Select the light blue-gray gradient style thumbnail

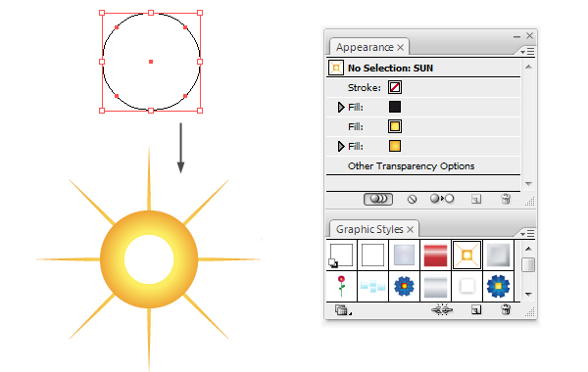click(x=404, y=256)
